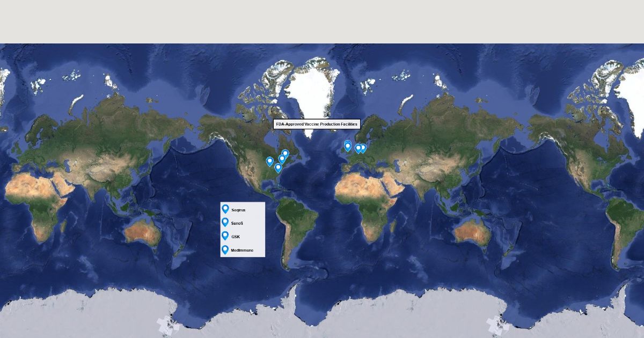Click the 'FDA-Approved Vaccine Production Facilities' title box

(317, 124)
